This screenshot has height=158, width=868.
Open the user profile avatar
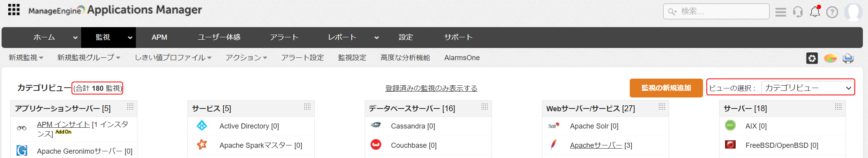click(x=853, y=12)
